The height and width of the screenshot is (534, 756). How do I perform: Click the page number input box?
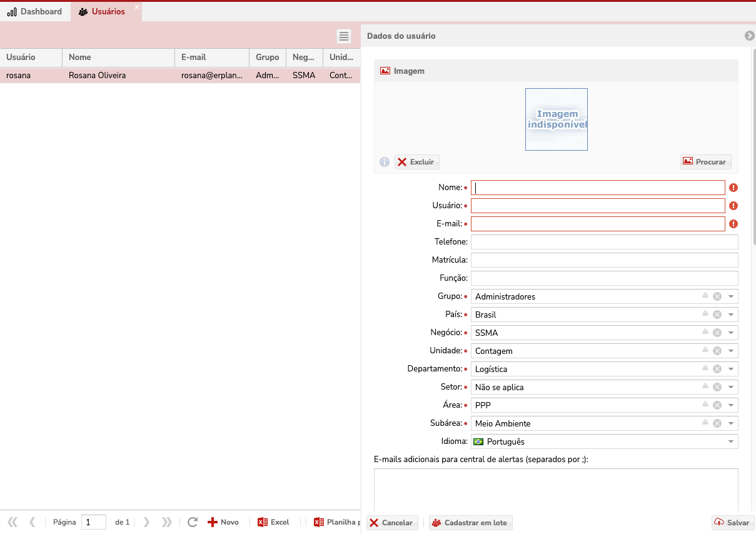tap(94, 522)
